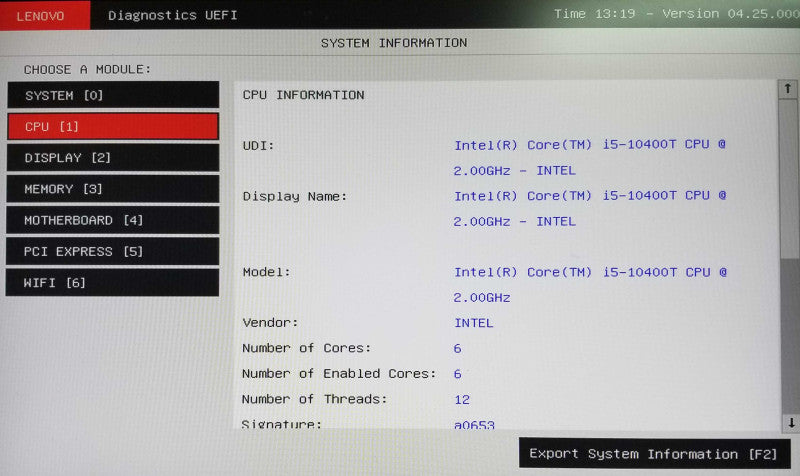
Task: Click the Signature value a0653
Action: pyautogui.click(x=474, y=424)
